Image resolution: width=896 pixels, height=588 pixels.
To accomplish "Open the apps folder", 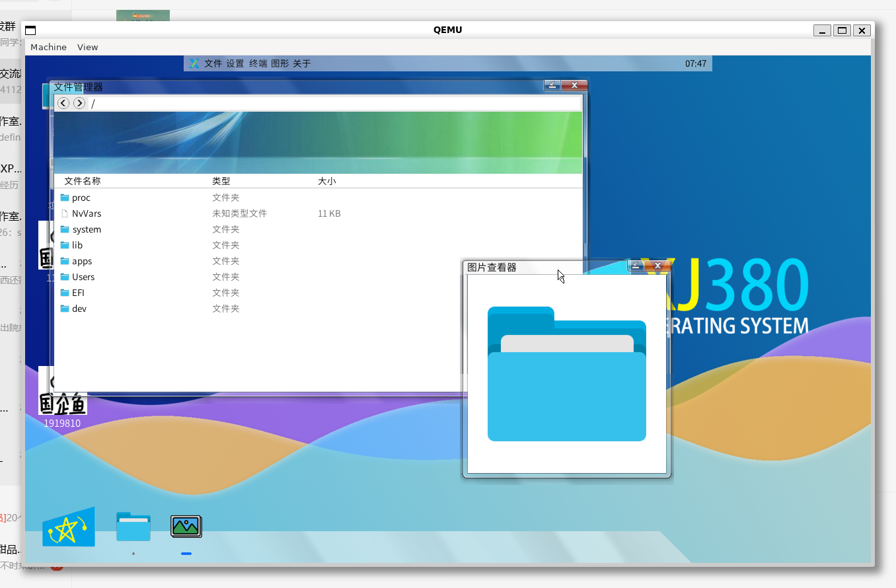I will pos(82,261).
